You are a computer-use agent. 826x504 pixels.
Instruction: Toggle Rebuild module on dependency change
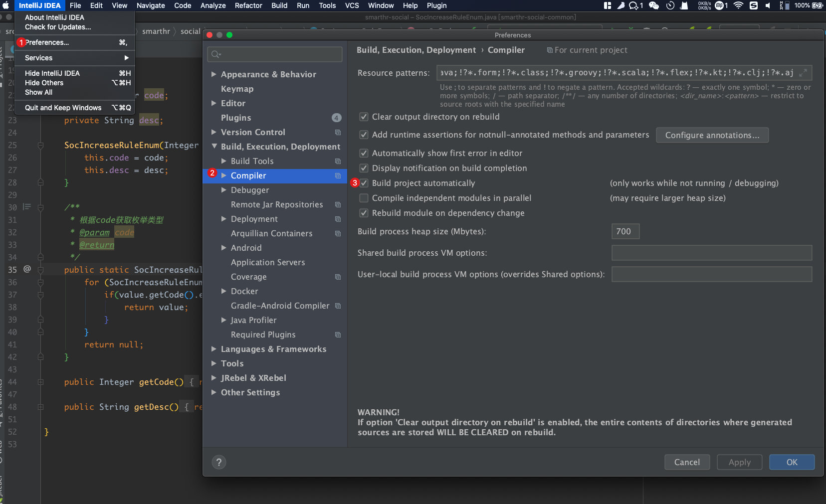point(364,213)
